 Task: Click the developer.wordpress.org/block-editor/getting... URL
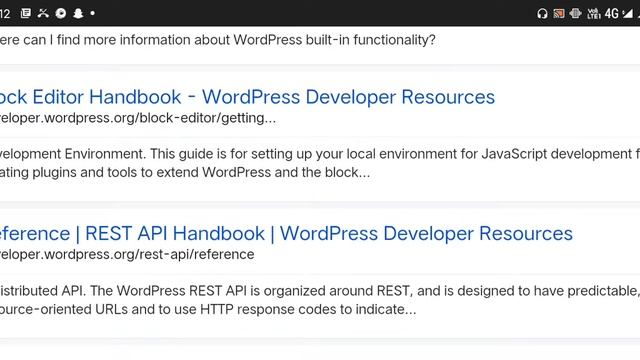138,118
